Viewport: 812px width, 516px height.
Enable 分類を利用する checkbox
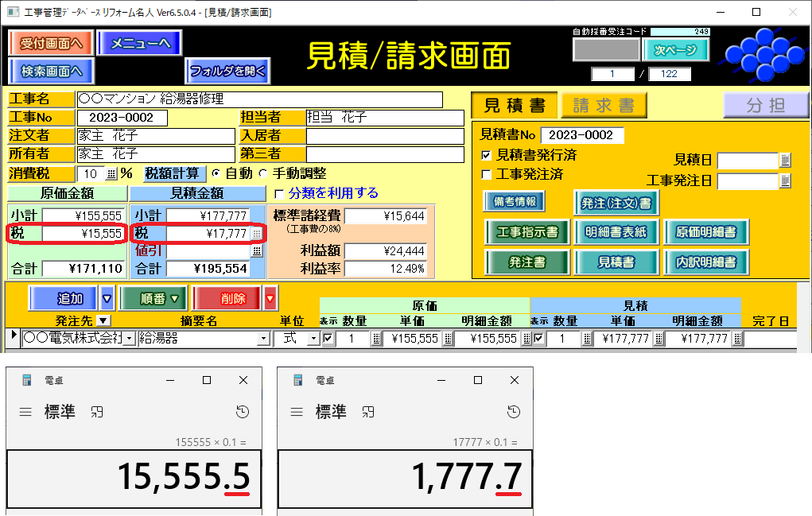point(278,193)
